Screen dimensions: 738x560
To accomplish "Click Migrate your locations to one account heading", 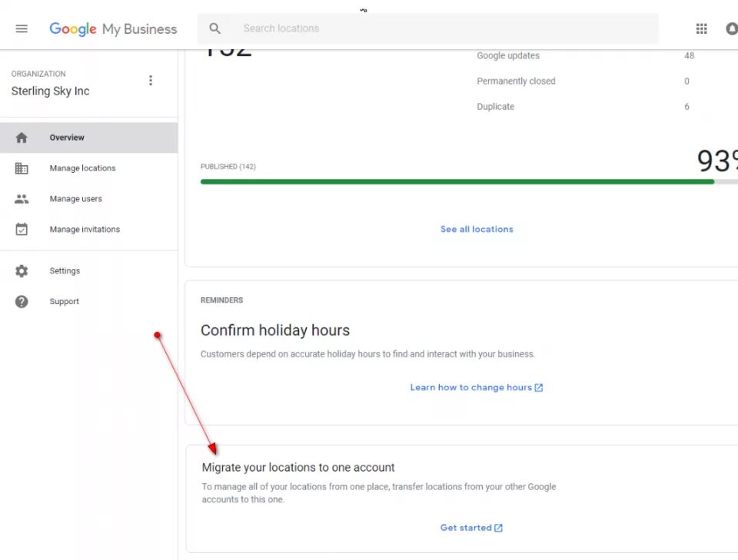I will click(x=298, y=467).
